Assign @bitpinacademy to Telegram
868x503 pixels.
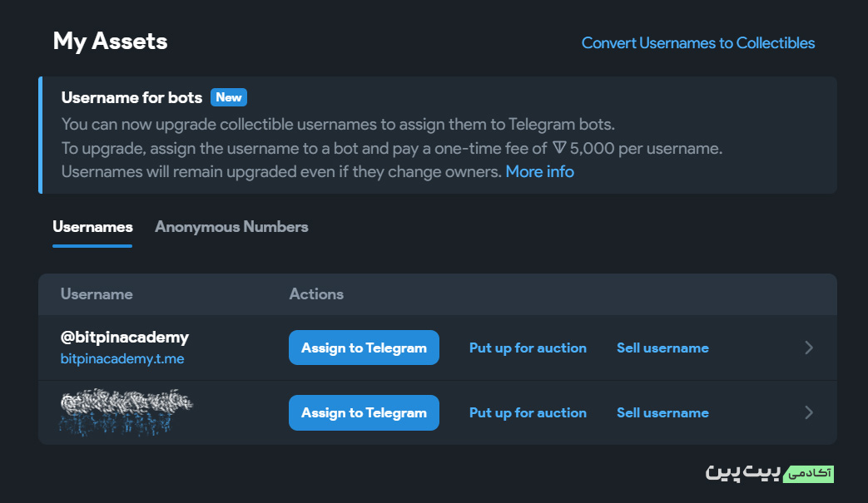click(x=364, y=348)
